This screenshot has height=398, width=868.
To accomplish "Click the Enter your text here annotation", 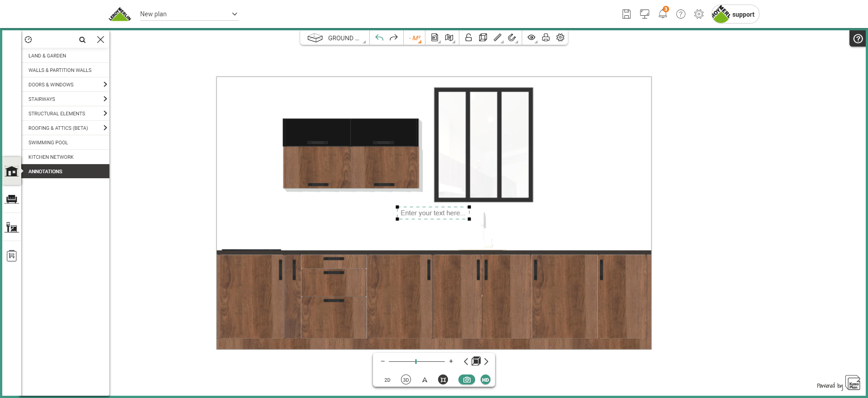I will tap(433, 213).
